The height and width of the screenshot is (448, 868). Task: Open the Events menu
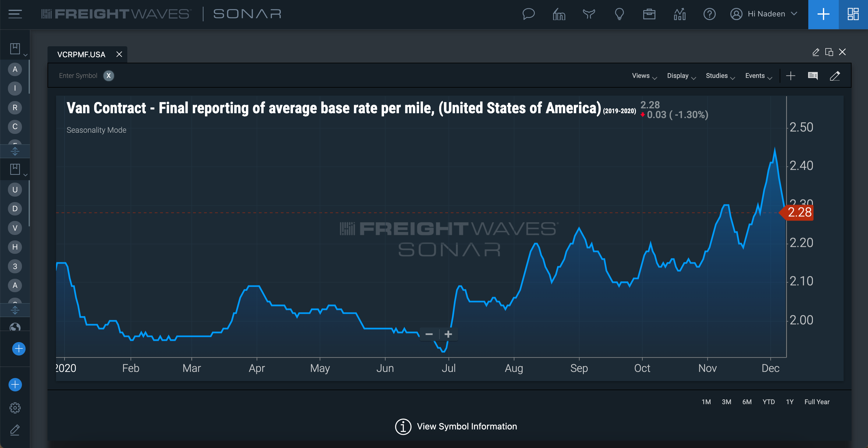point(758,76)
